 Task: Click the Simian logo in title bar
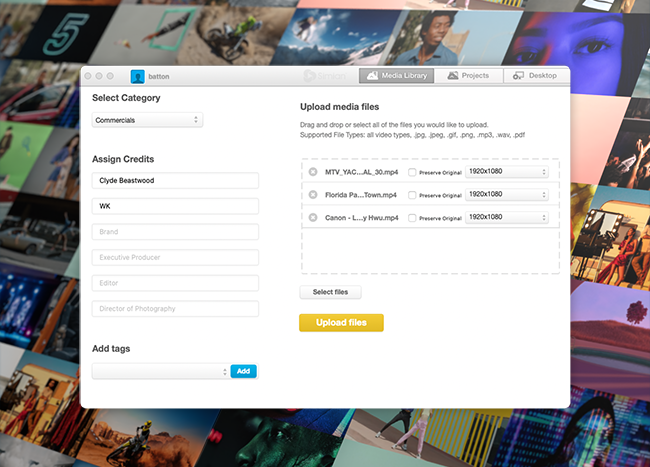tap(324, 75)
